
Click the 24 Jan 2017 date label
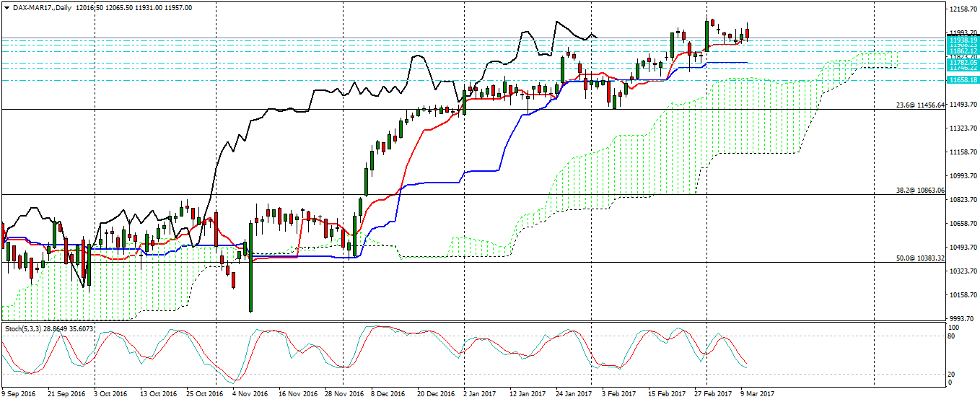574,394
